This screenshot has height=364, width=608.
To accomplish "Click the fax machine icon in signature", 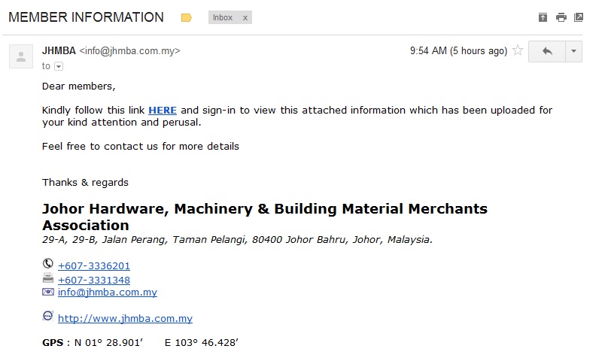I will [48, 278].
